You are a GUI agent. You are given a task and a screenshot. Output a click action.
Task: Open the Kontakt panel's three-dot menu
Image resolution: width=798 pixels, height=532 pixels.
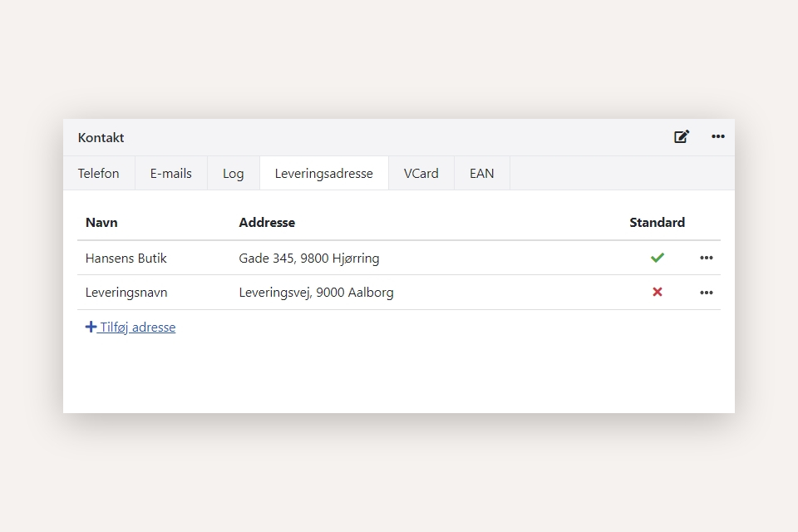(718, 137)
